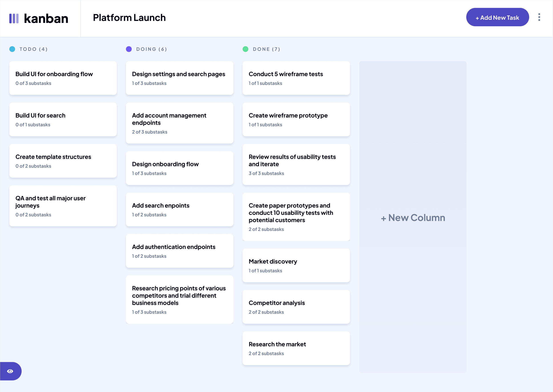553x392 pixels.
Task: Open the QA and test all major user journeys card
Action: click(x=63, y=206)
